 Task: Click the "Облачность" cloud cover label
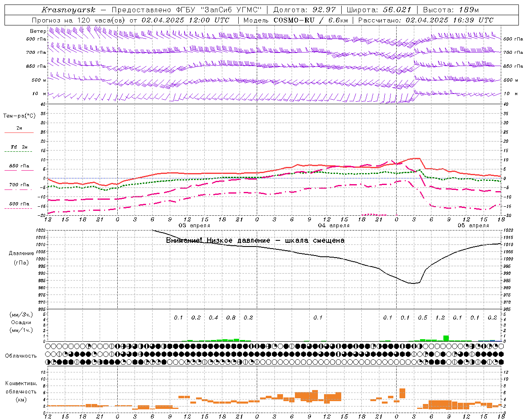click(21, 356)
